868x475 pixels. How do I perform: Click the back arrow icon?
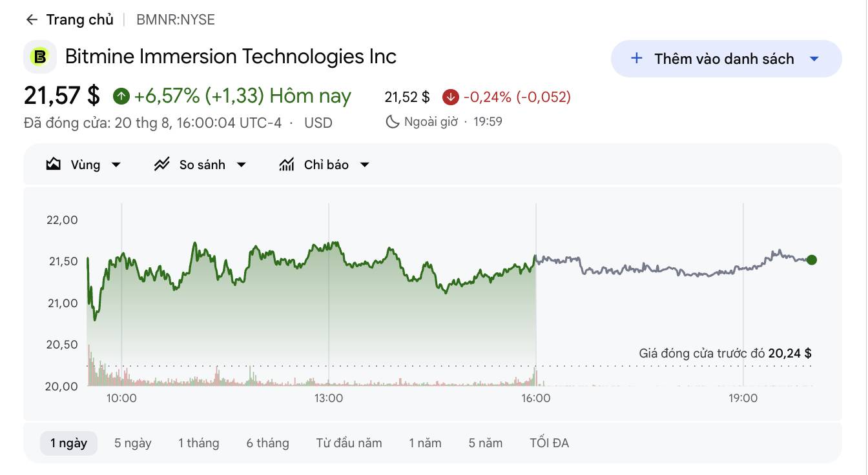[x=32, y=19]
